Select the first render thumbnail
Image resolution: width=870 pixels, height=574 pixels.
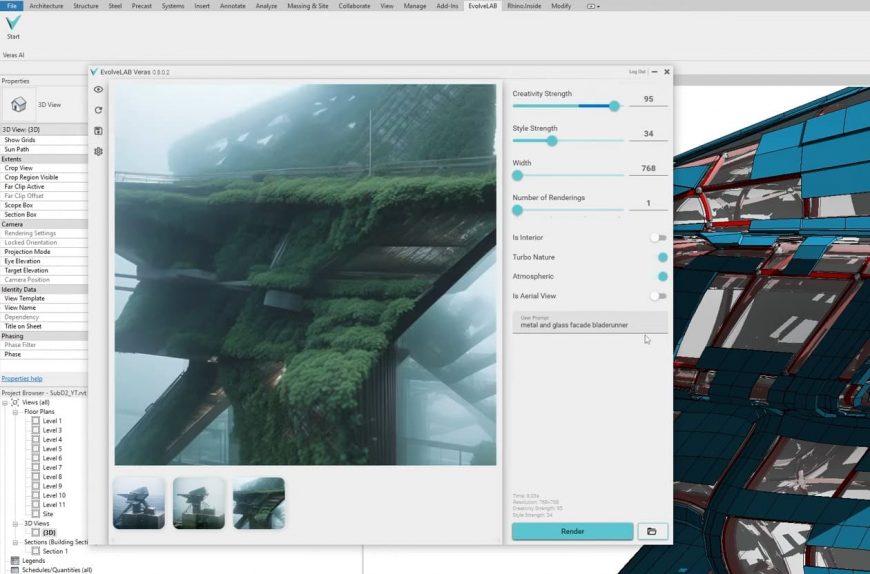pyautogui.click(x=139, y=502)
